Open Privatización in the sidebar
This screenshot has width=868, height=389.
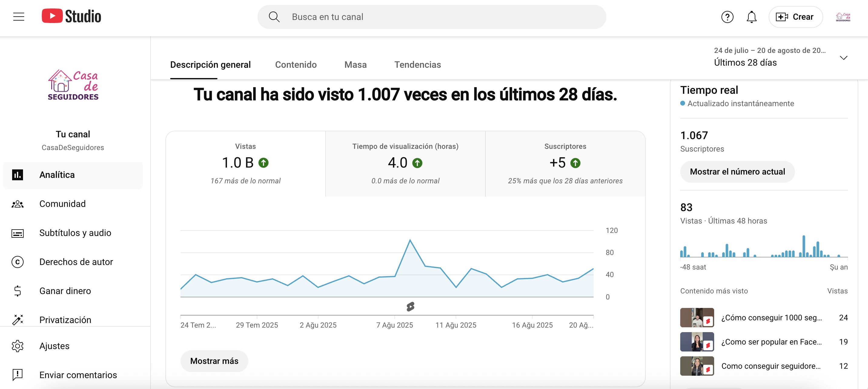click(x=73, y=320)
